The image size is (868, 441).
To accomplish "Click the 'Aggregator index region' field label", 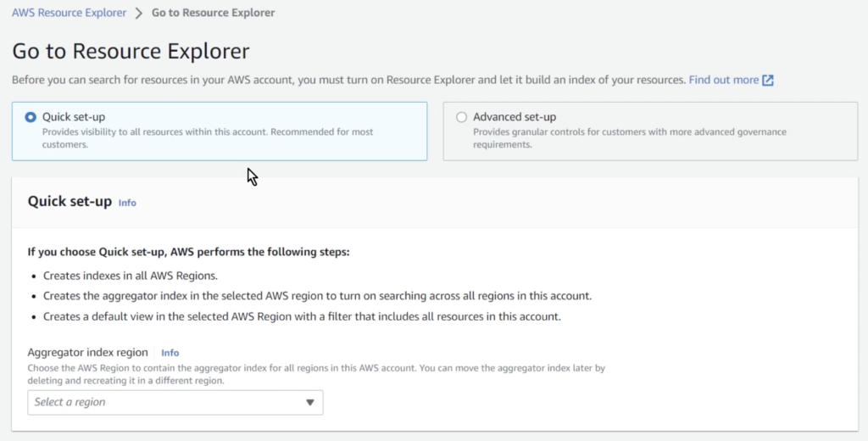I will click(87, 352).
